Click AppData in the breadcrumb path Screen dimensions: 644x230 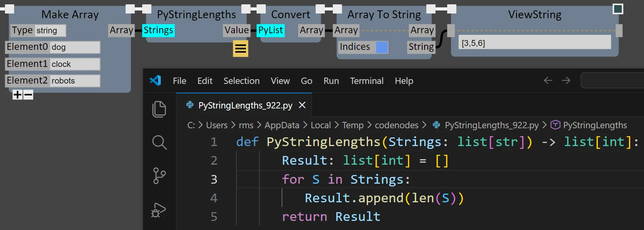tap(282, 125)
